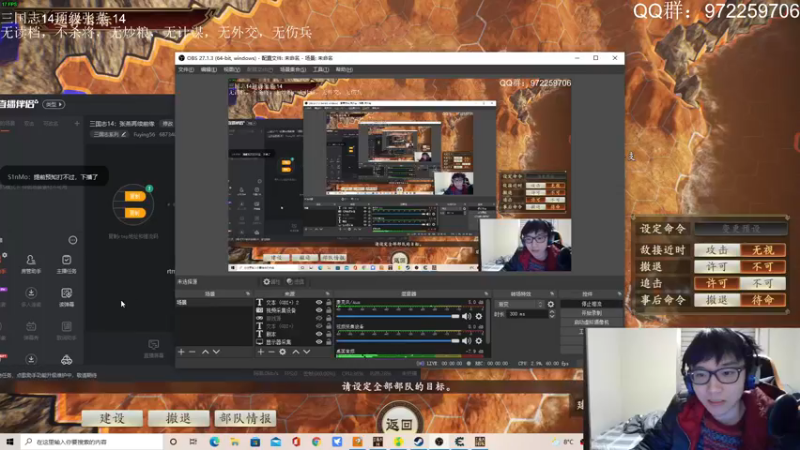Screen dimensions: 800x450
Task: Open 主播任务 icon in streaming companion panel
Action: 66,264
